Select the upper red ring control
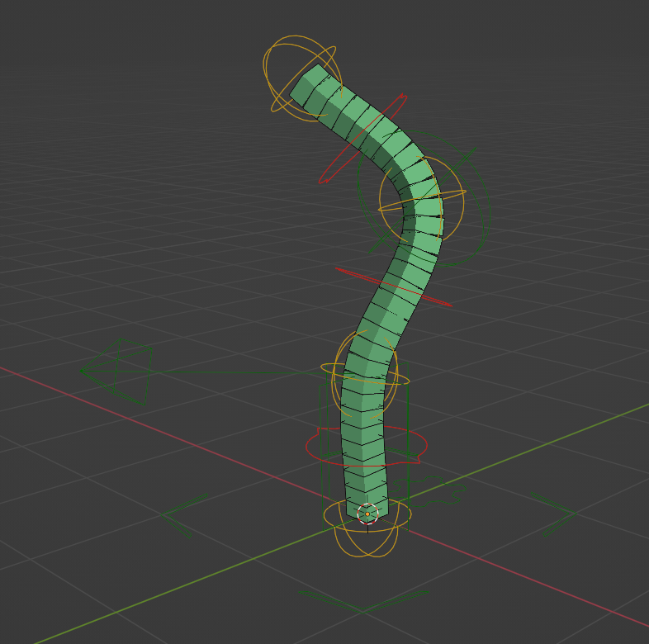 363,139
